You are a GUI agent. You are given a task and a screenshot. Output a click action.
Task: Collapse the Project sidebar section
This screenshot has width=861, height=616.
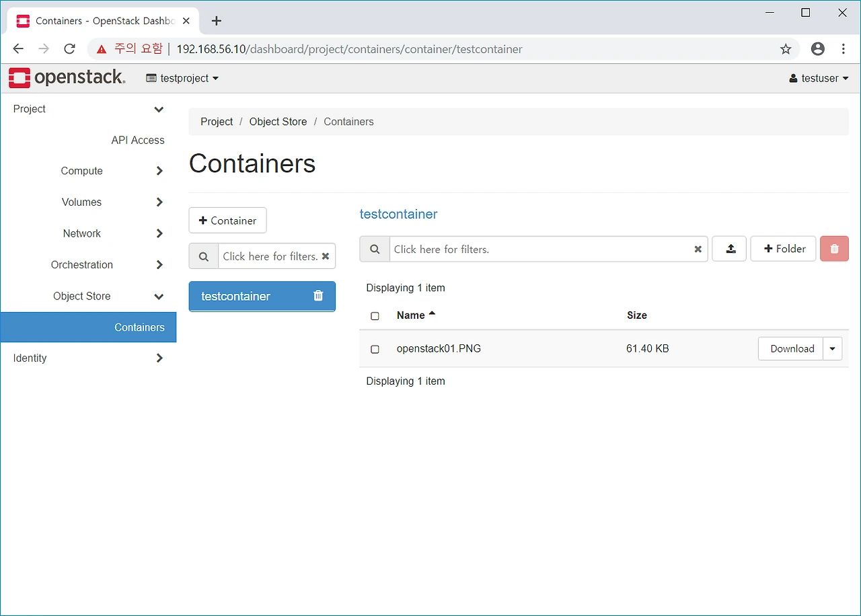(x=159, y=109)
